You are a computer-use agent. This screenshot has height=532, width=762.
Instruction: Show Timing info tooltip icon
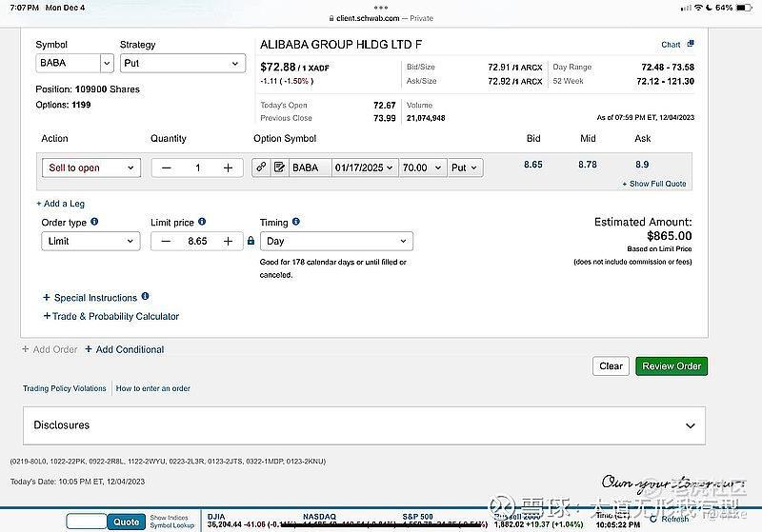[x=296, y=222]
